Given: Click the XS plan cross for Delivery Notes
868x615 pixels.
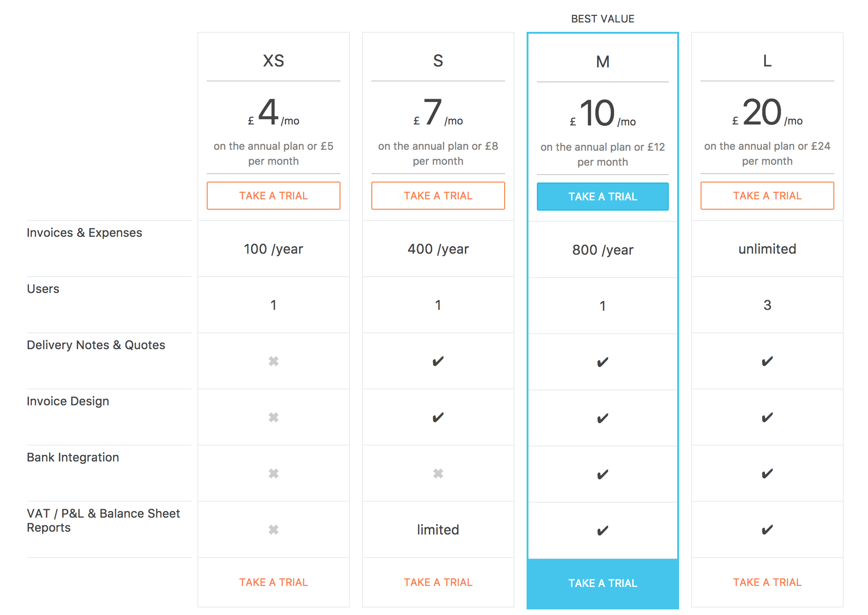Looking at the screenshot, I should (x=274, y=361).
